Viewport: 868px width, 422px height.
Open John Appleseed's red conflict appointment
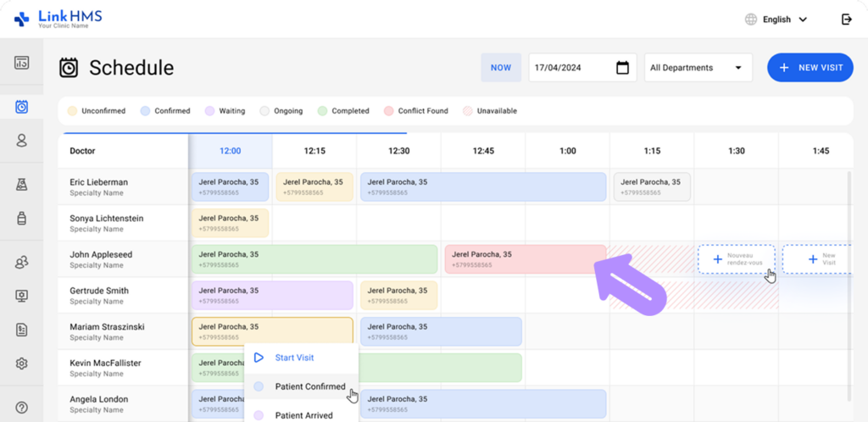click(x=526, y=259)
